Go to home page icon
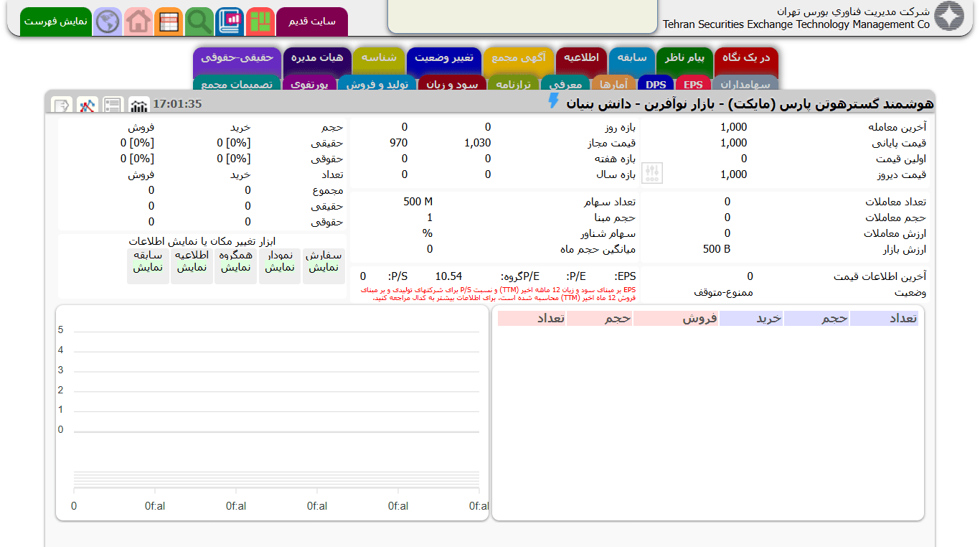This screenshot has height=547, width=980. (138, 22)
